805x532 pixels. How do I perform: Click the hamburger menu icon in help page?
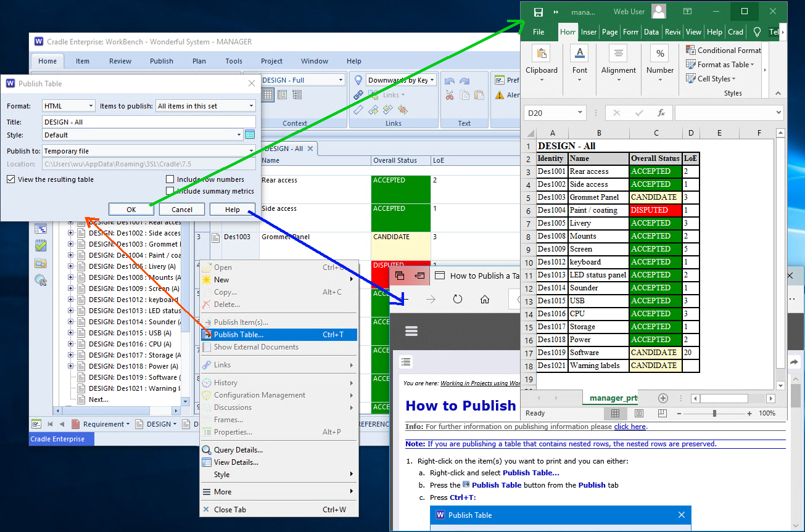coord(412,331)
